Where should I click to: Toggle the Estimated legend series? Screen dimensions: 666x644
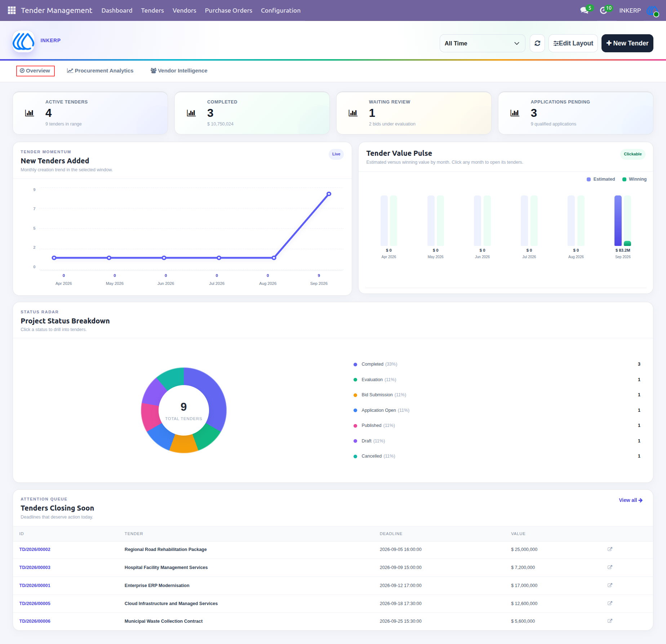tap(601, 179)
